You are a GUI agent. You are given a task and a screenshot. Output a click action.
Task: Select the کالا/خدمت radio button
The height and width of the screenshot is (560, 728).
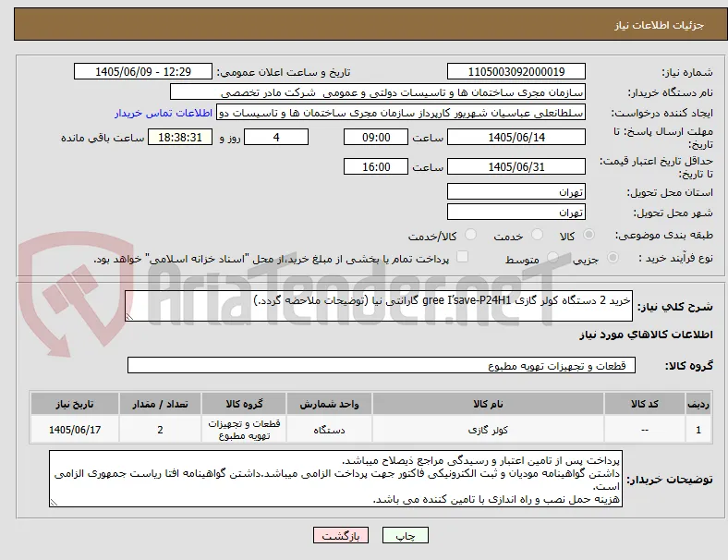[471, 235]
